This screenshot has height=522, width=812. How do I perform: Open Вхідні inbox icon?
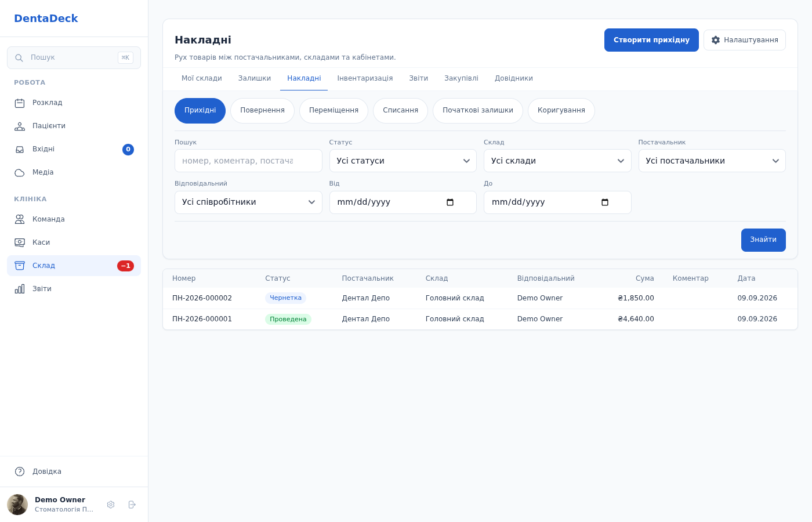click(x=20, y=150)
